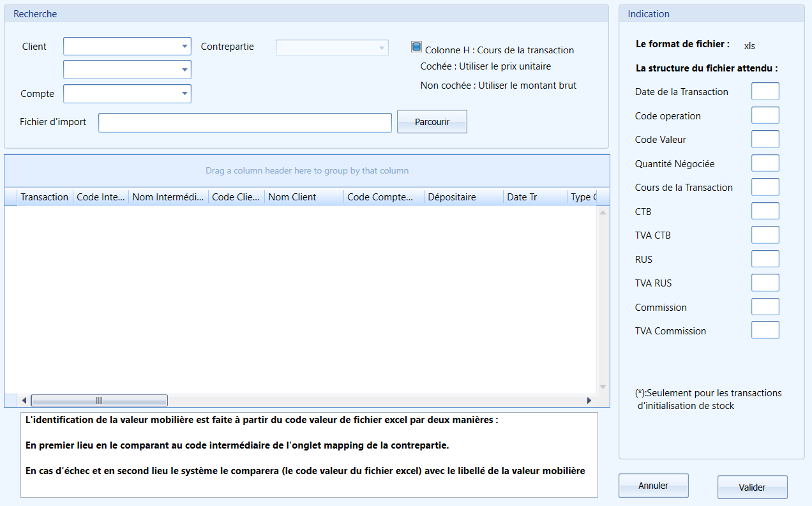Click the box next to RUS
Viewport: 812px width, 506px height.
pos(765,259)
